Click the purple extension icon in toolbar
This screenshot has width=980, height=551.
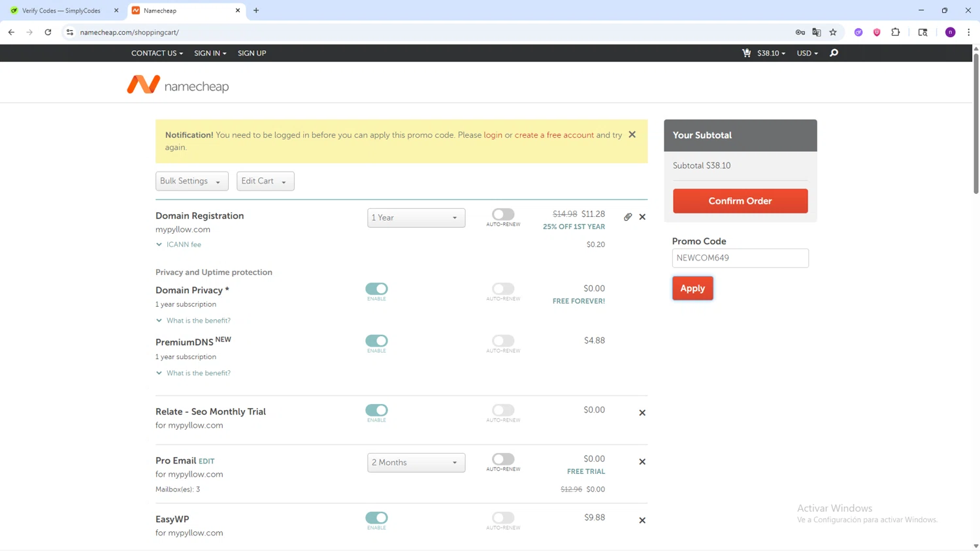pos(858,32)
